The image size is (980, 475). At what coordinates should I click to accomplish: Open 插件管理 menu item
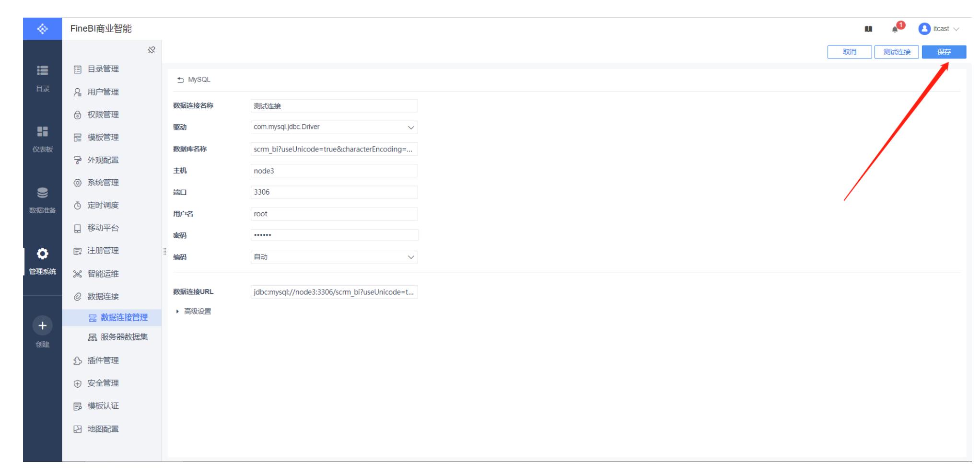112,360
